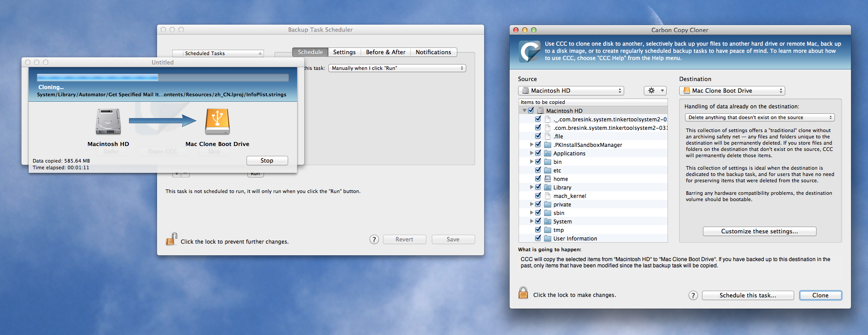Click the User Information folder icon

click(x=548, y=238)
